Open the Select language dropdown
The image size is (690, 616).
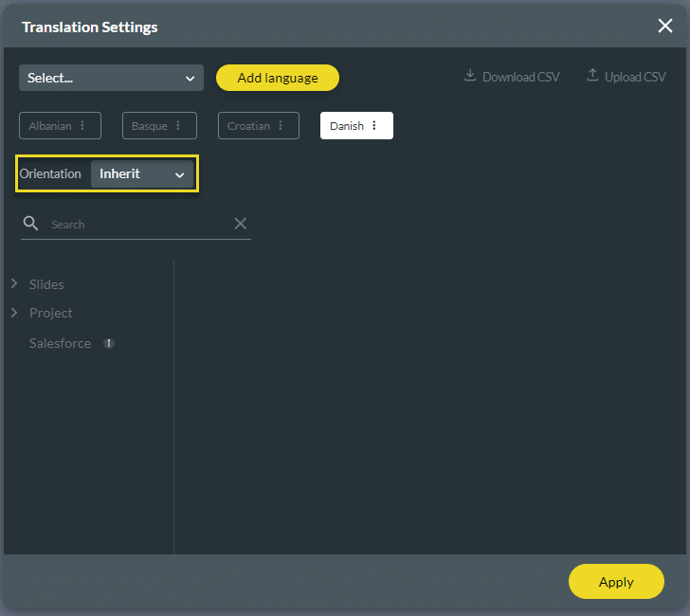click(x=111, y=78)
